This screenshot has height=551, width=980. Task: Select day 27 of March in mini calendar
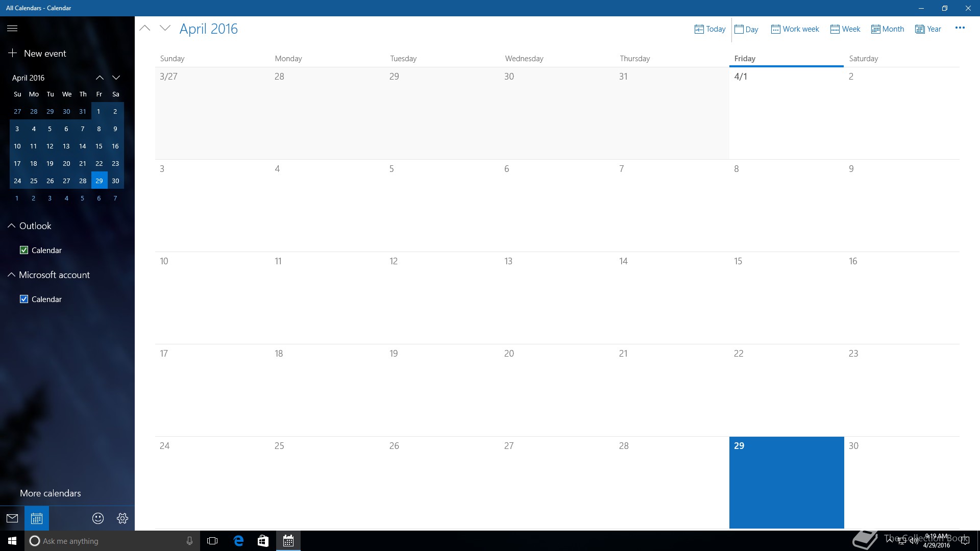pyautogui.click(x=17, y=111)
